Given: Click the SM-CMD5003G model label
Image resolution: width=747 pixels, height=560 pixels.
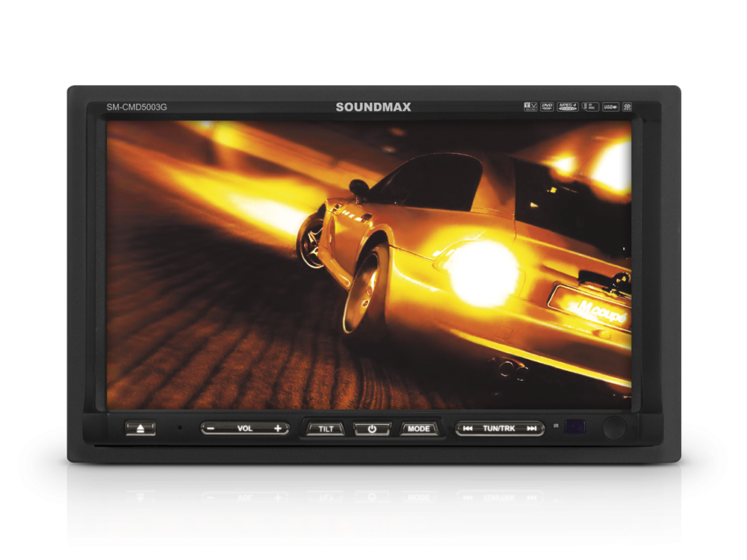Looking at the screenshot, I should [x=137, y=107].
